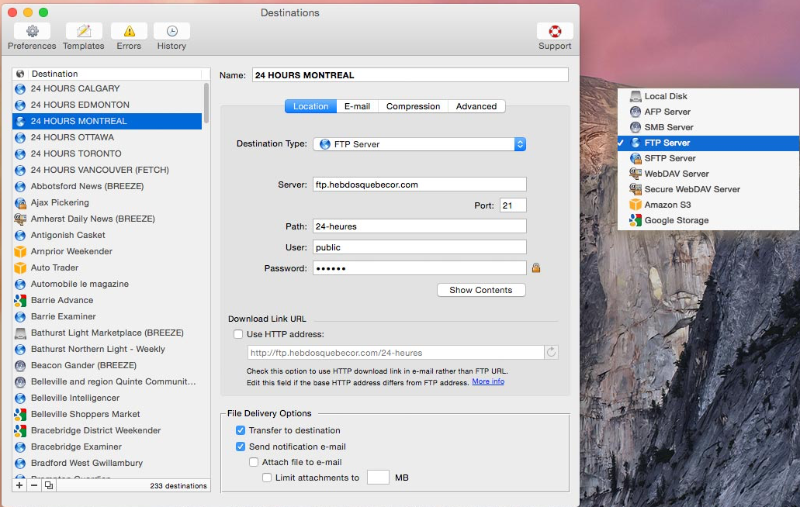Switch to the Compression tab
This screenshot has height=507, width=800.
pyautogui.click(x=413, y=106)
